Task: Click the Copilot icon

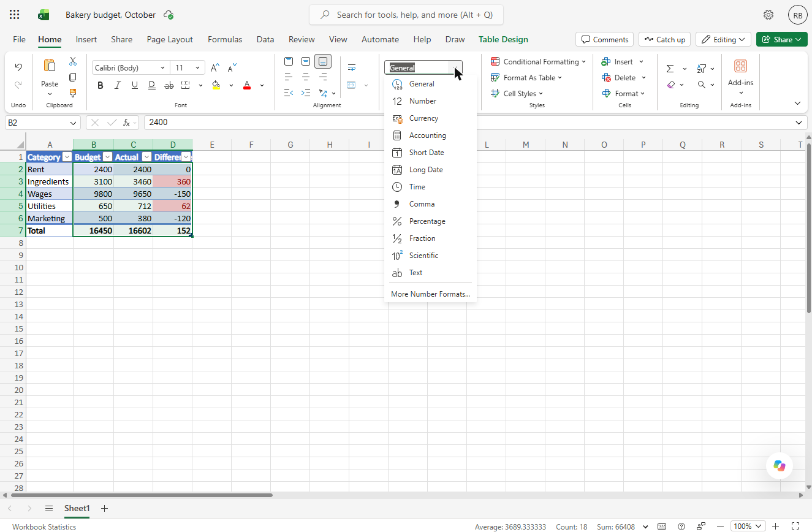Action: [x=780, y=466]
